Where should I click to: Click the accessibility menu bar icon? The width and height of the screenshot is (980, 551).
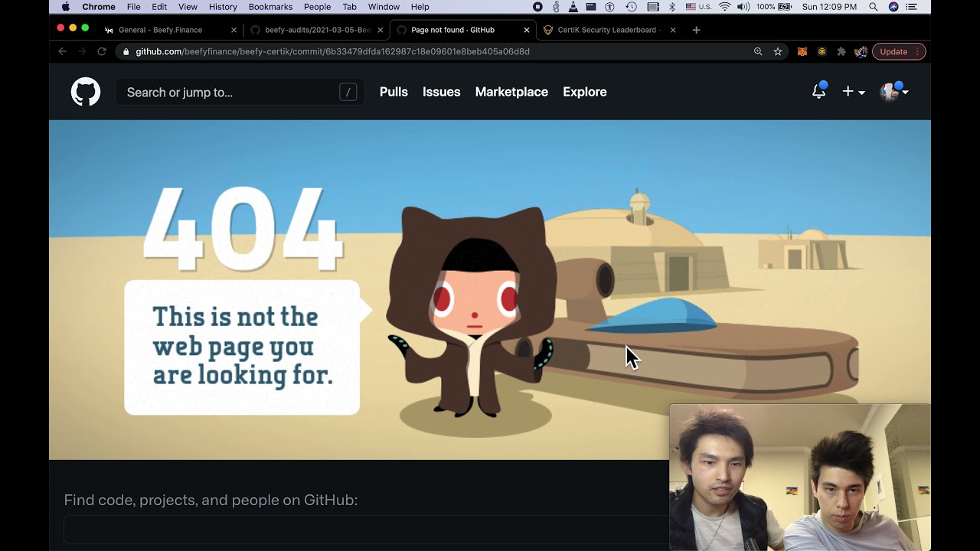610,7
